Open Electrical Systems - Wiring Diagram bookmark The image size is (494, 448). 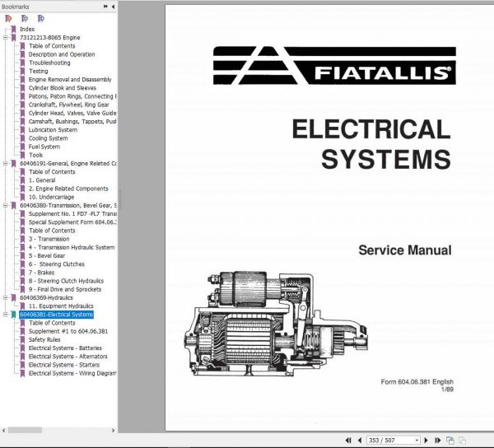point(72,373)
